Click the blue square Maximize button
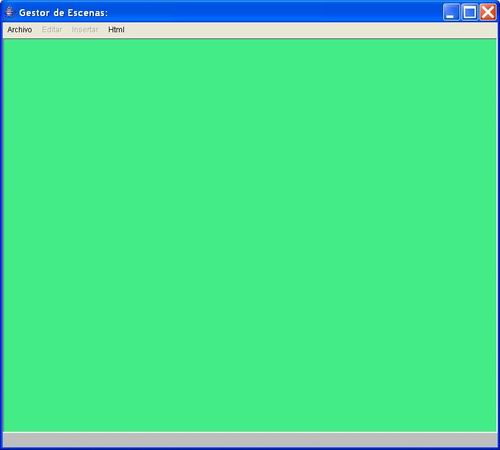Image resolution: width=500 pixels, height=450 pixels. [x=470, y=12]
